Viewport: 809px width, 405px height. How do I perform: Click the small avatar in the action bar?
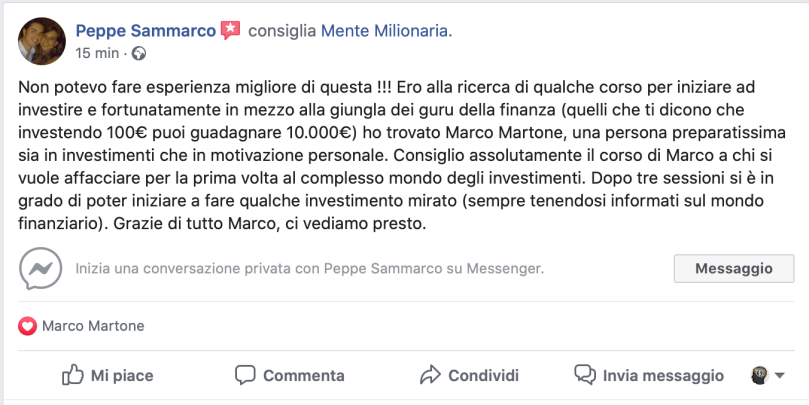click(x=759, y=375)
